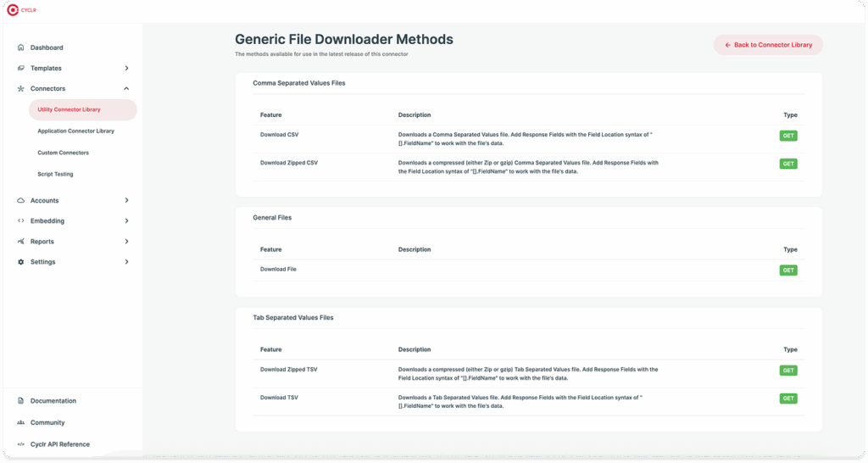
Task: Open the Dashboard page
Action: pos(47,47)
